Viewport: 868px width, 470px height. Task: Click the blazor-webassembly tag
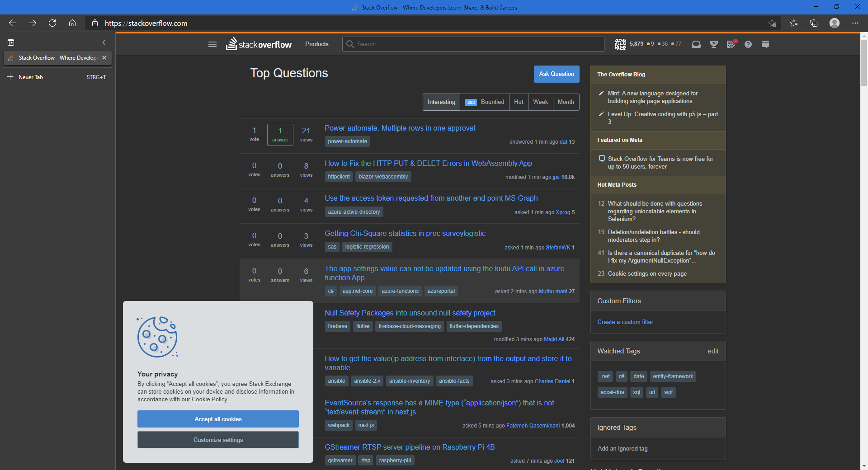[x=383, y=177]
